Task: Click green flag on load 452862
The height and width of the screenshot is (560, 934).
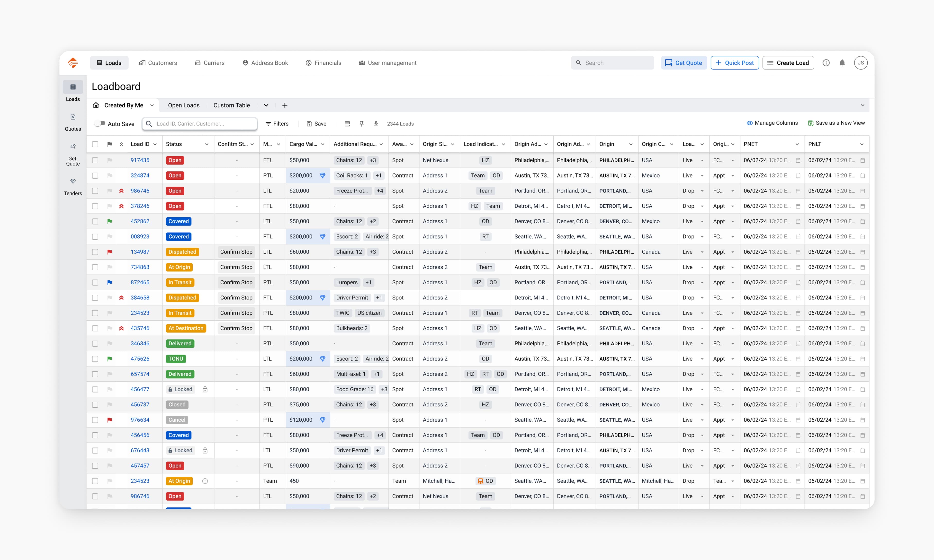Action: pos(109,221)
